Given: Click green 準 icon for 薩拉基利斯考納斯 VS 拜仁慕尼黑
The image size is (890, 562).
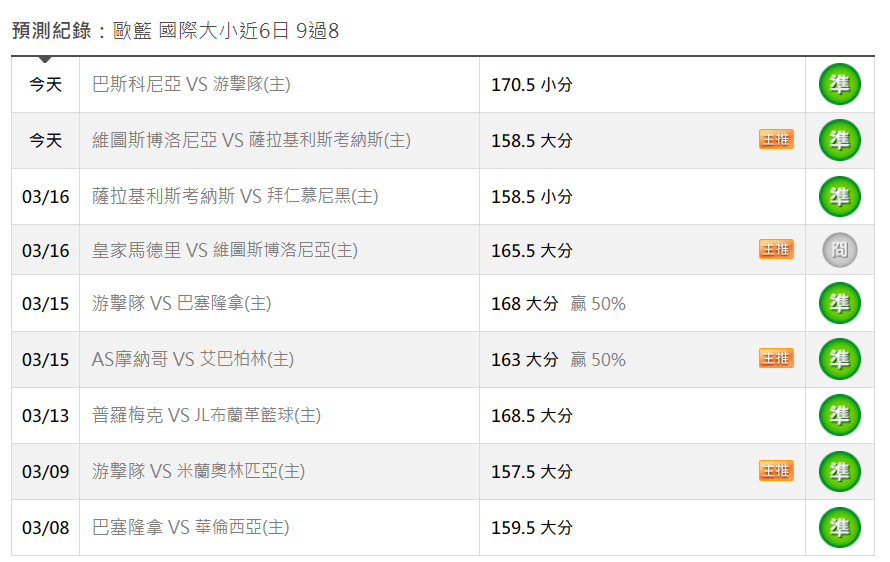Looking at the screenshot, I should coord(839,196).
